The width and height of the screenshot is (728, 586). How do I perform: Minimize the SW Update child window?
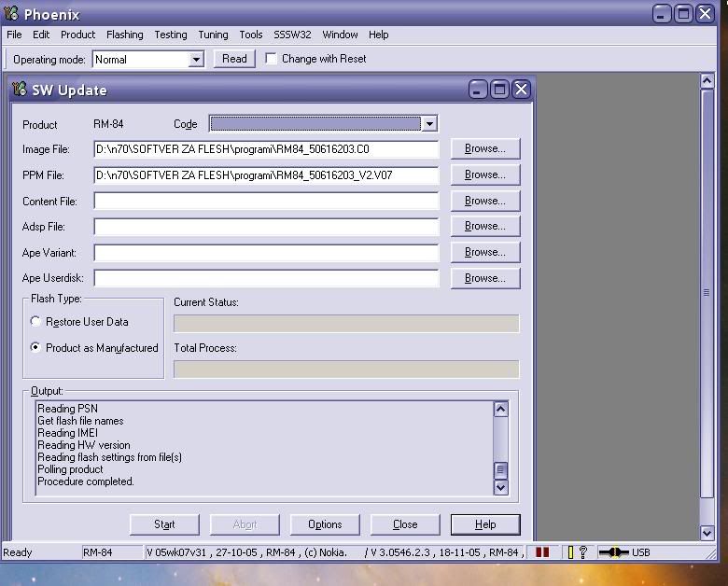click(478, 90)
